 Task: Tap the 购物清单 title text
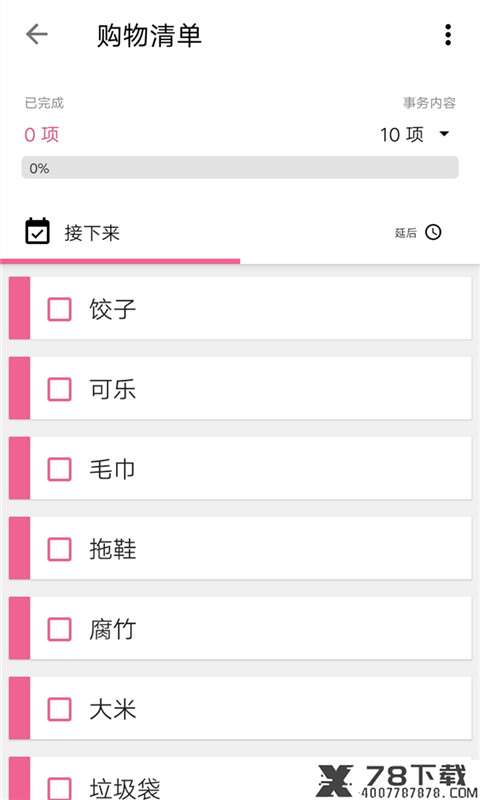coord(149,35)
